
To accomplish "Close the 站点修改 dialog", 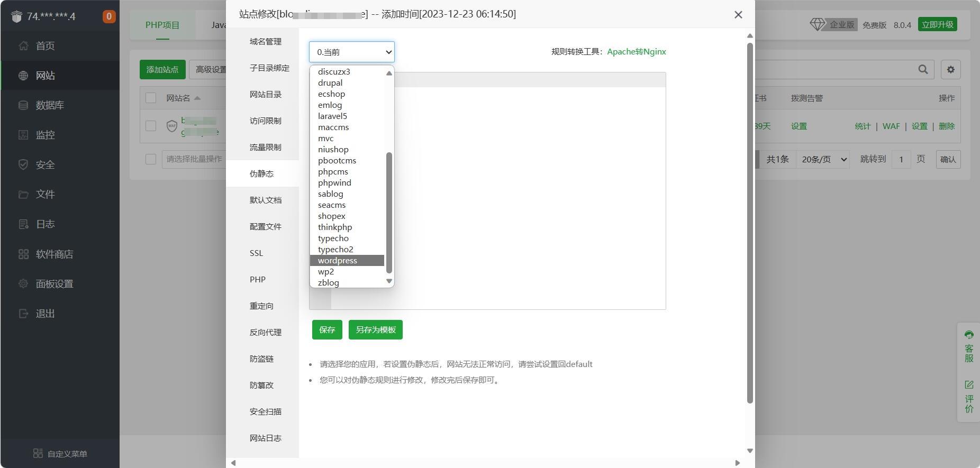I will (738, 15).
